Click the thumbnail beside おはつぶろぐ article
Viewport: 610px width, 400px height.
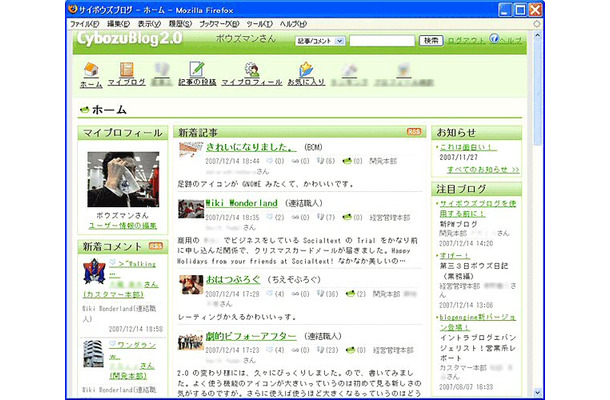[191, 284]
